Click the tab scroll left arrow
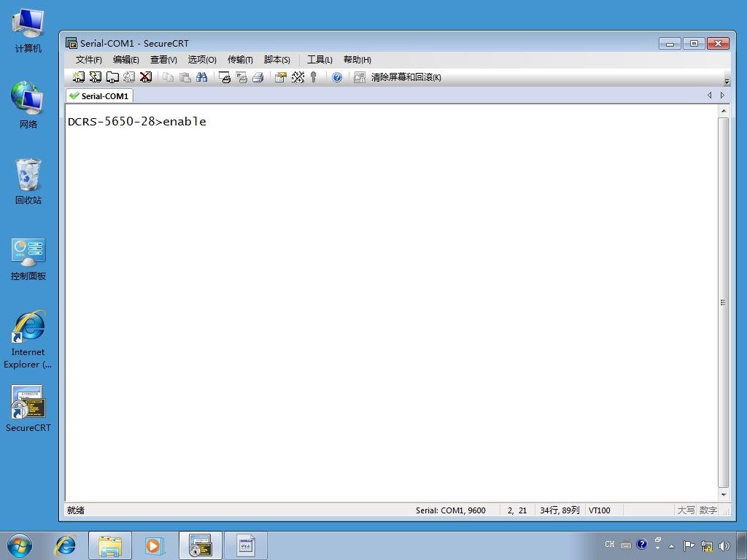This screenshot has height=560, width=747. pyautogui.click(x=709, y=96)
